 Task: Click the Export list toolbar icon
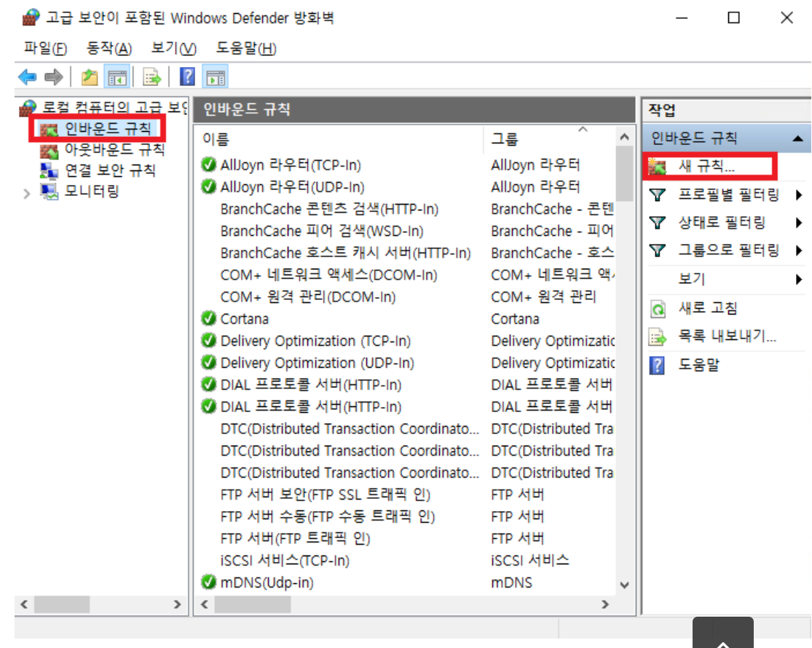click(x=151, y=78)
